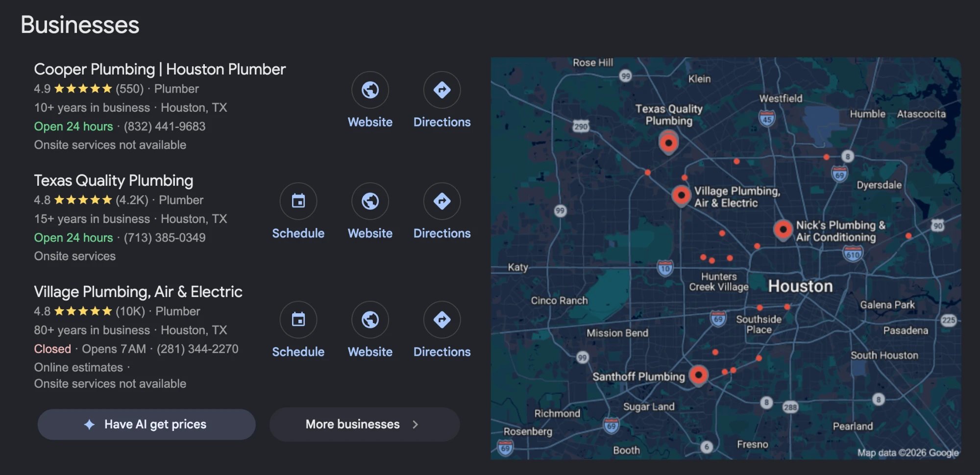Image resolution: width=980 pixels, height=475 pixels.
Task: Click the Schedule calendar icon for Village Plumbing
Action: 298,320
